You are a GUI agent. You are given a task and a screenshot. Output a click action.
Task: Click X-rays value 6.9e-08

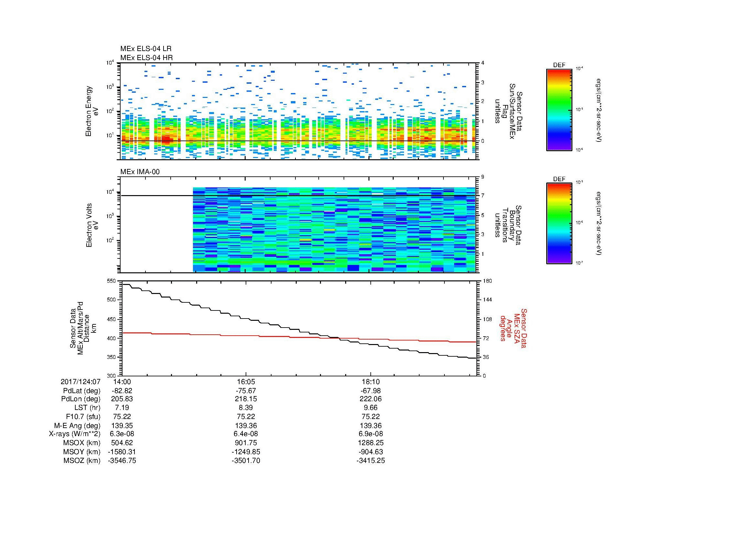tap(371, 434)
